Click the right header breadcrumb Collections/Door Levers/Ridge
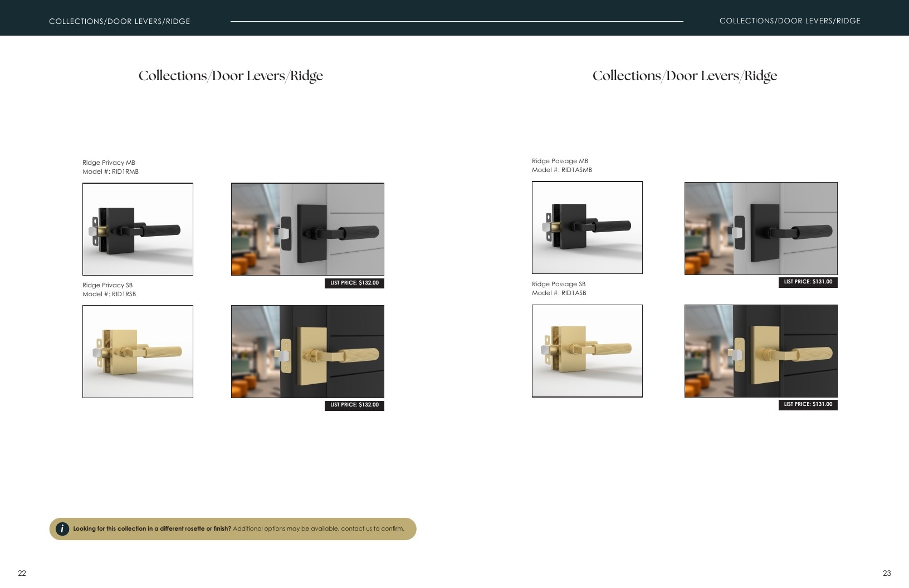Screen dimensions: 909x588 790,21
